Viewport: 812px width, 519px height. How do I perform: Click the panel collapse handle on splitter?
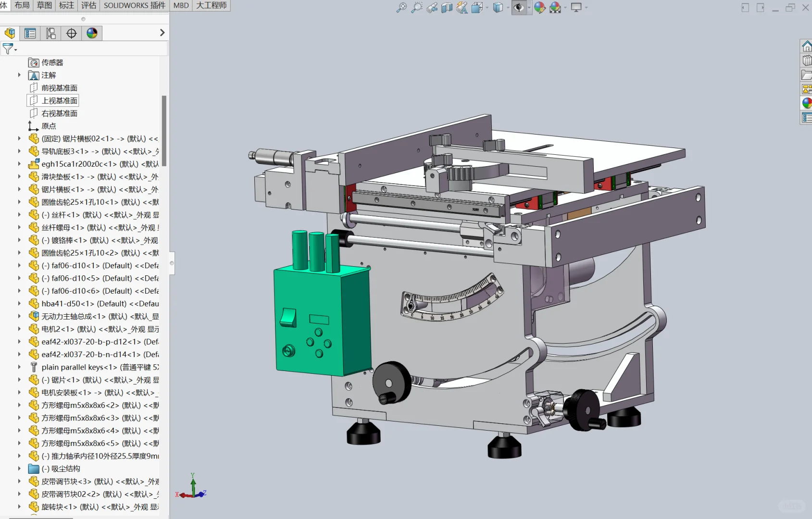[x=172, y=263]
